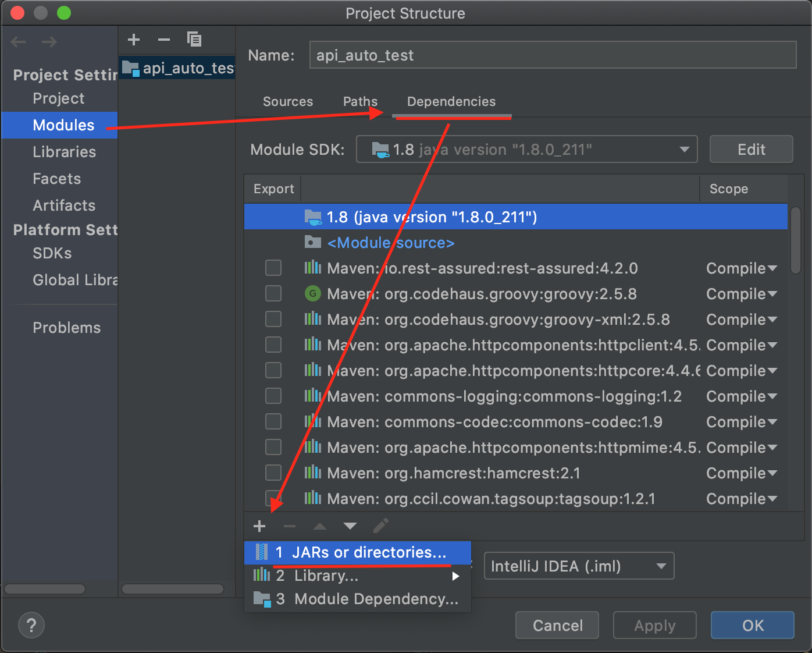Click the httpcore library icon
The width and height of the screenshot is (812, 653).
click(313, 370)
